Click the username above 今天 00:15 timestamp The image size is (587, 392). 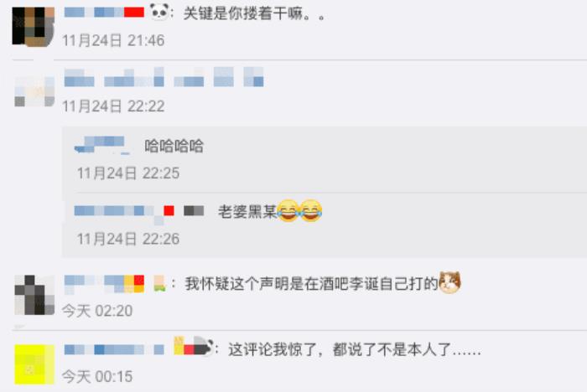114,350
